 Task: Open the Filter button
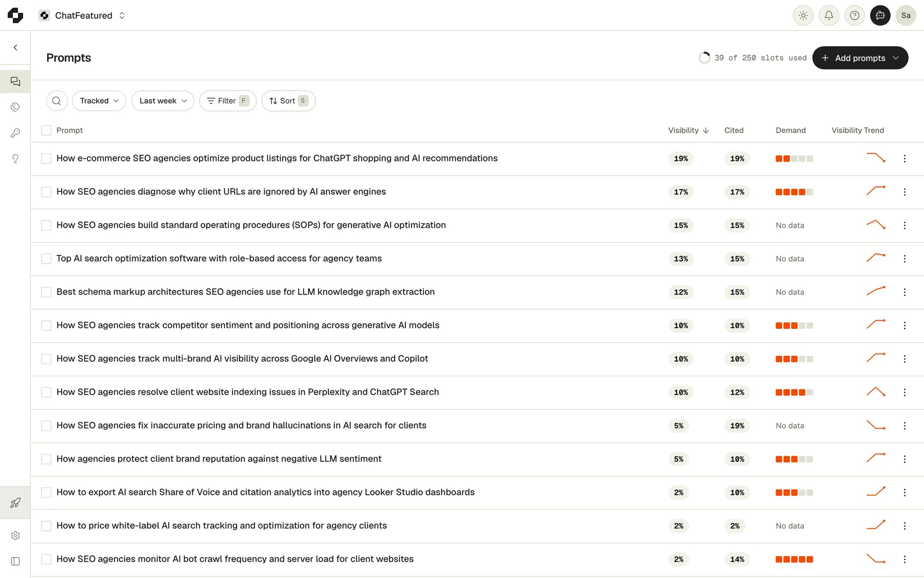228,101
